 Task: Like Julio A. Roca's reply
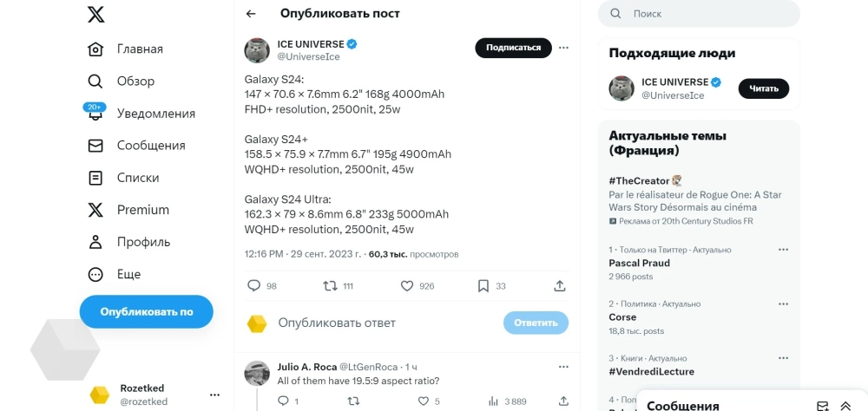point(424,401)
